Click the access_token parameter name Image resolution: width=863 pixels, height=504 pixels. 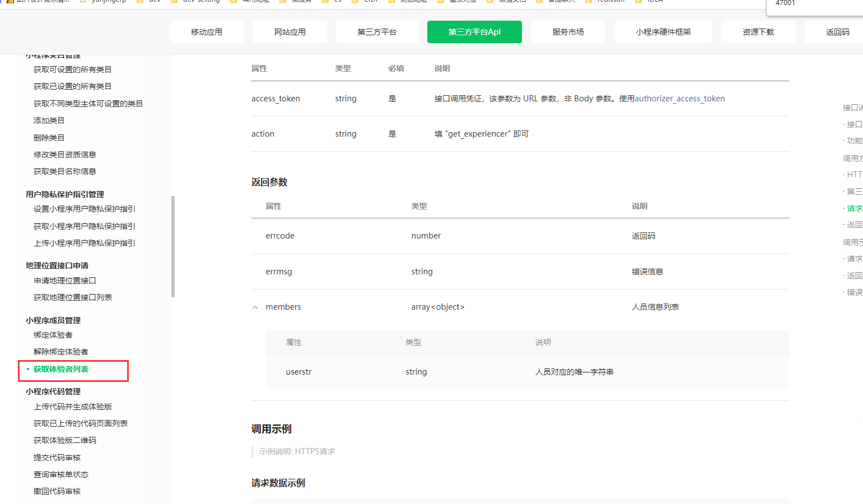pyautogui.click(x=276, y=99)
